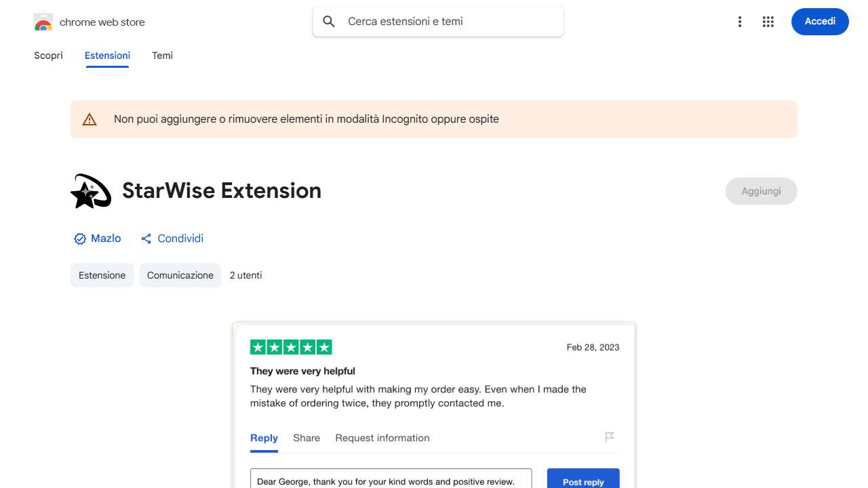Click the verified publisher badge icon

click(x=80, y=239)
